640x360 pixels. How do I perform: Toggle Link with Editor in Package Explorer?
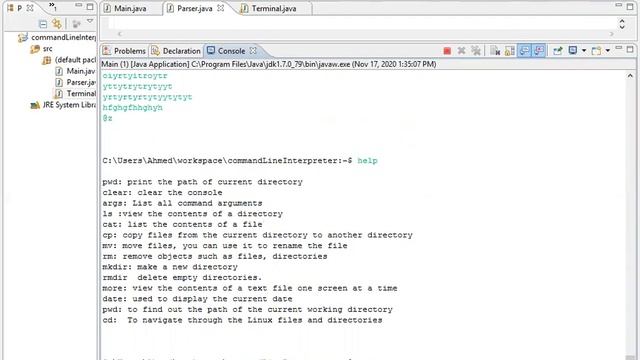pos(57,24)
